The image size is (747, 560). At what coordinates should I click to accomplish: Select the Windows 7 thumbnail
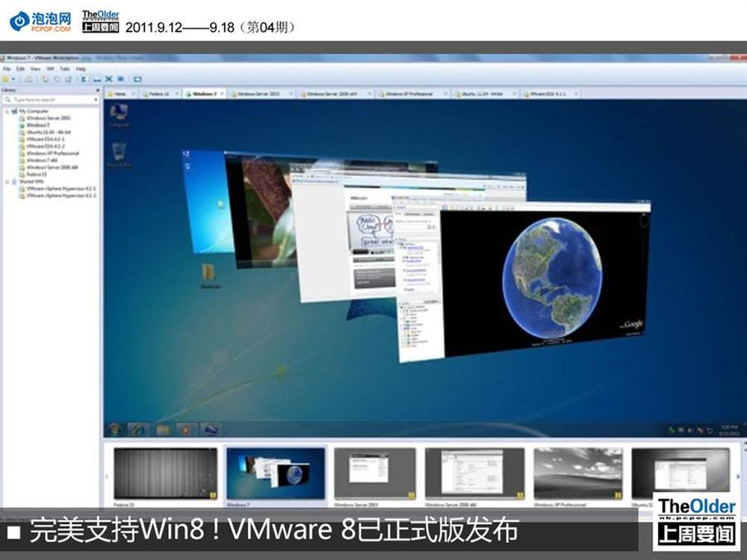(x=276, y=474)
